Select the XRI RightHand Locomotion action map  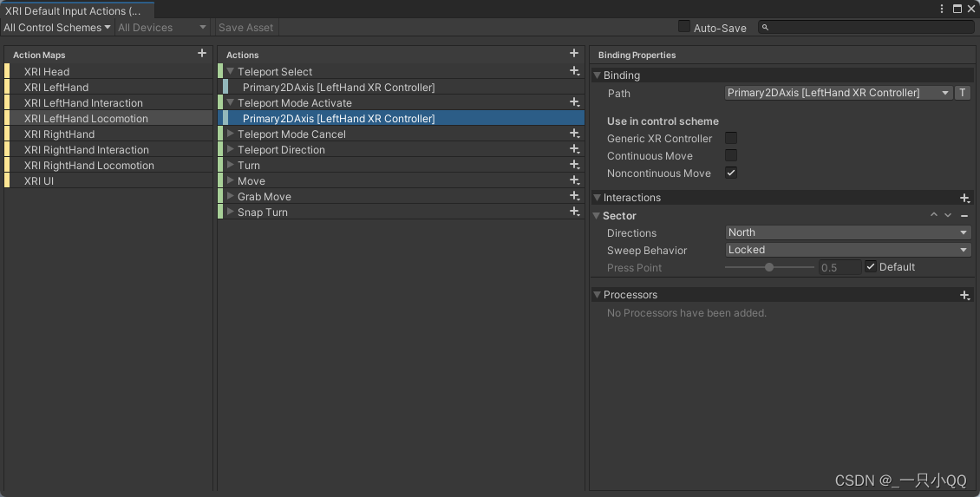click(x=108, y=165)
